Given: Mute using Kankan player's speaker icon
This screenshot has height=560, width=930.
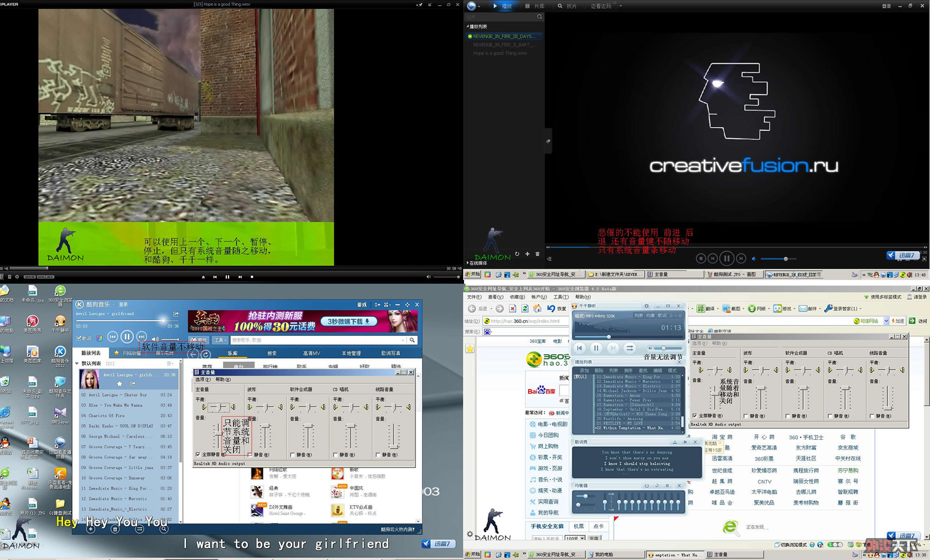Looking at the screenshot, I should coord(754,259).
